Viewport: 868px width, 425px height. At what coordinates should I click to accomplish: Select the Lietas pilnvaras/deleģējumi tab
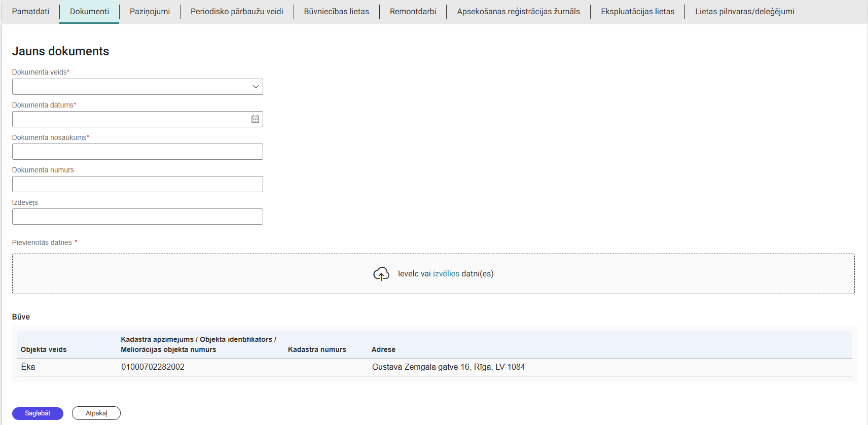[x=744, y=12]
